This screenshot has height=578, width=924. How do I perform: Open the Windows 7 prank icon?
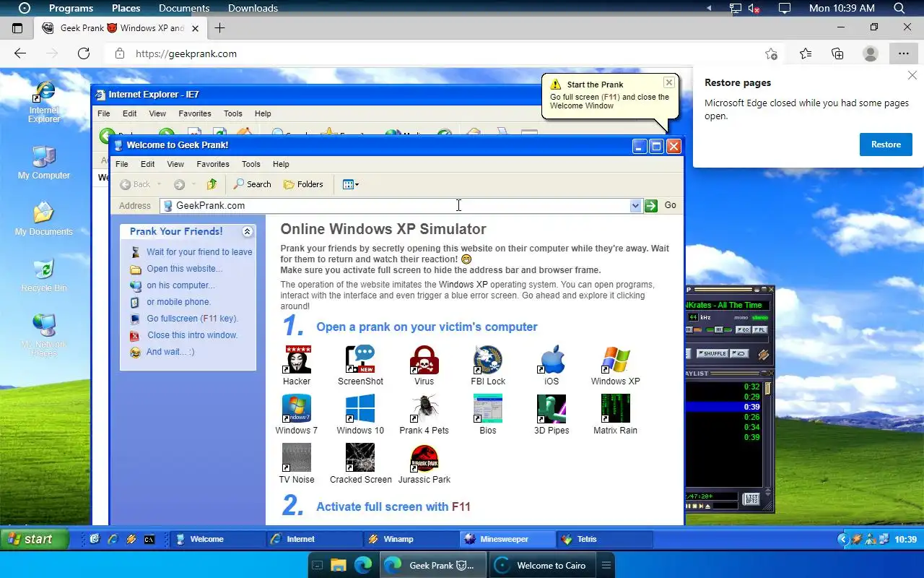click(297, 415)
